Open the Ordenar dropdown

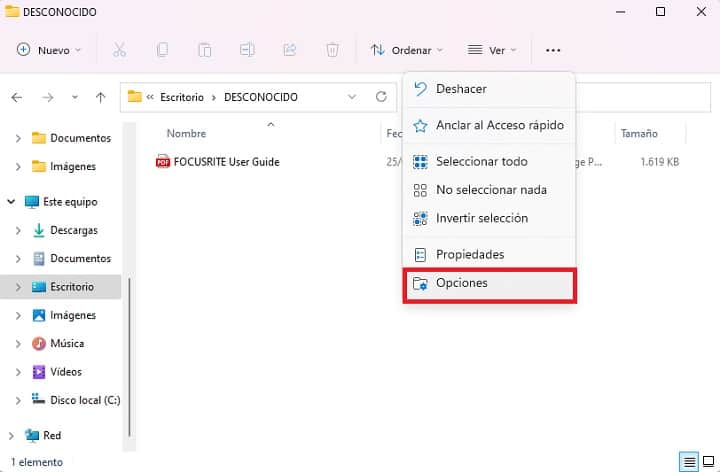coord(407,50)
